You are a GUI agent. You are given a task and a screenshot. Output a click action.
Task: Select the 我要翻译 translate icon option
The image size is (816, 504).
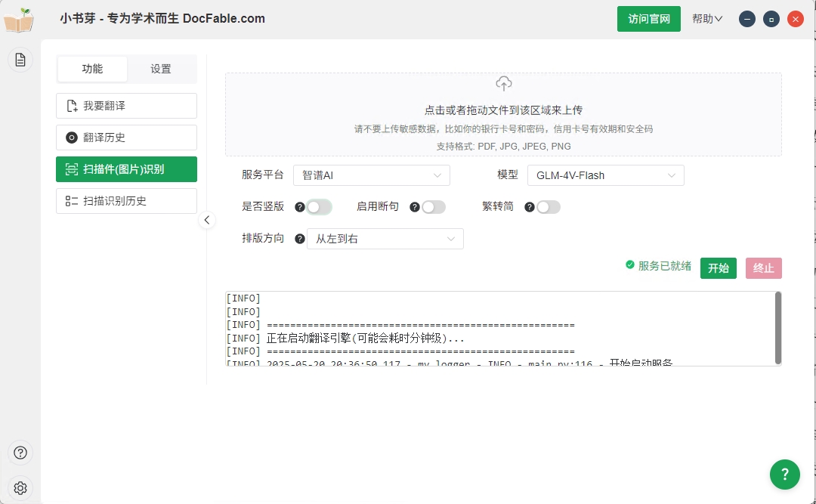(x=126, y=105)
